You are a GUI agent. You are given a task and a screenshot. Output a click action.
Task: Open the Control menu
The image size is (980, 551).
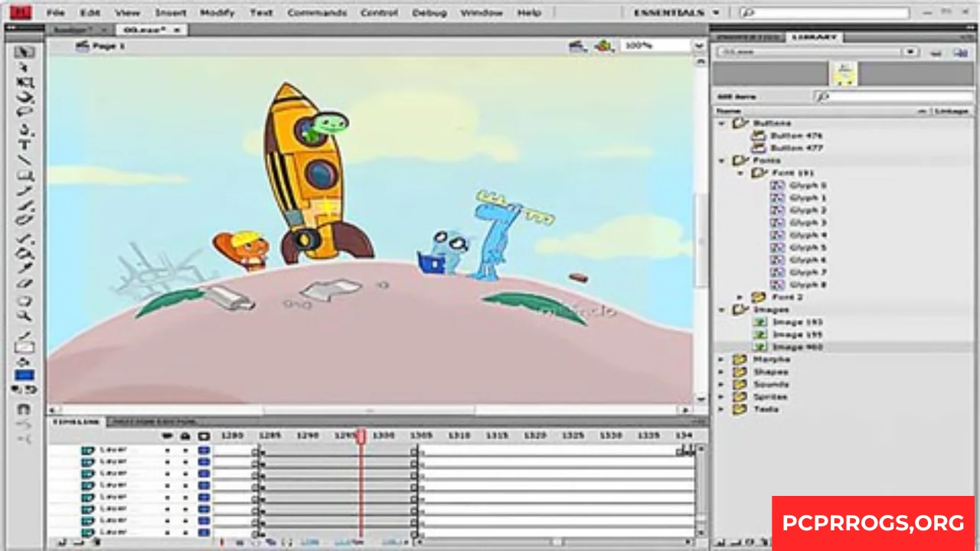379,13
